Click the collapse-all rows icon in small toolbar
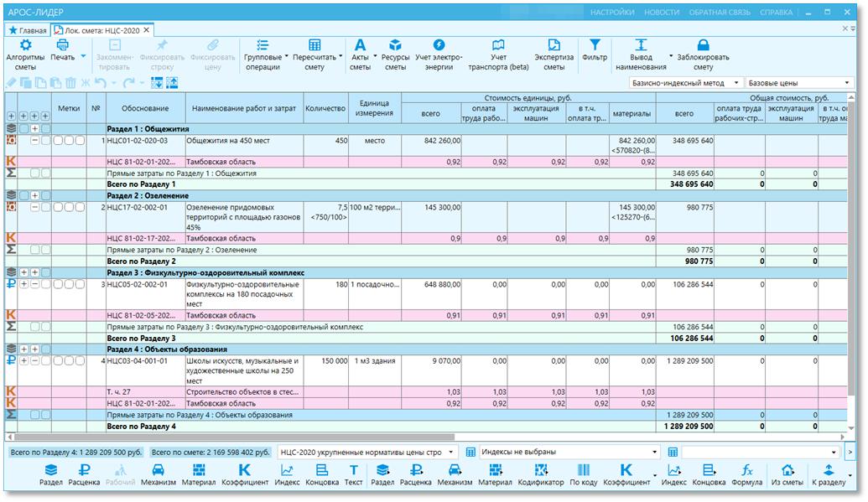Screen dimensions: 868x502 tap(172, 83)
